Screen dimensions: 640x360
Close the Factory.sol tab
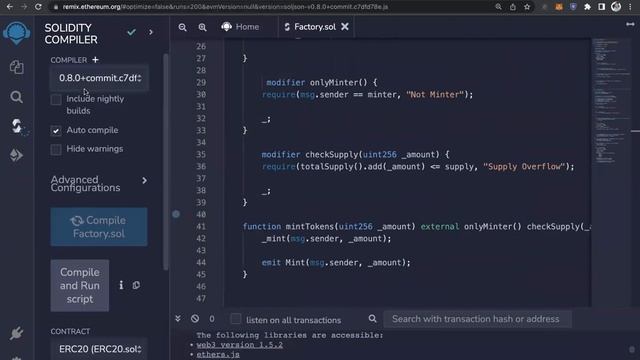pyautogui.click(x=345, y=27)
